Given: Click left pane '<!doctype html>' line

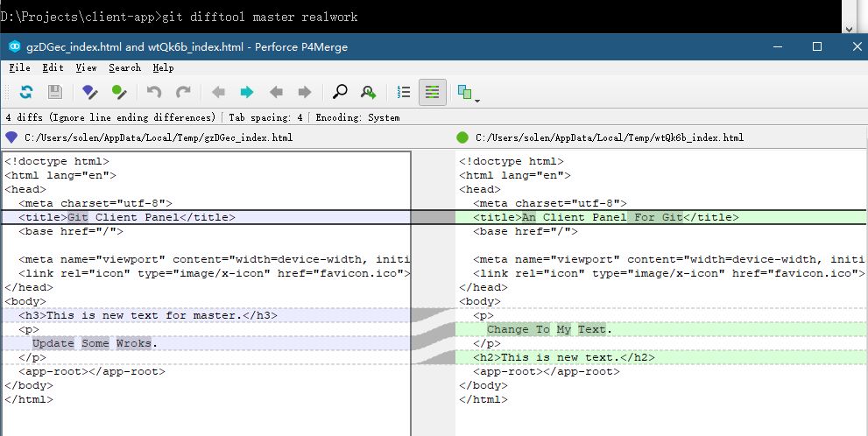Looking at the screenshot, I should (57, 162).
